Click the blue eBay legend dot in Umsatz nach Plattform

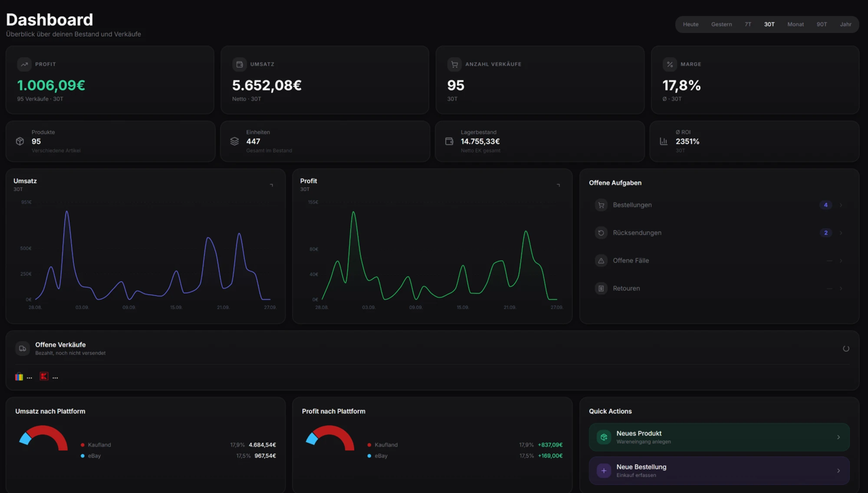click(x=82, y=456)
